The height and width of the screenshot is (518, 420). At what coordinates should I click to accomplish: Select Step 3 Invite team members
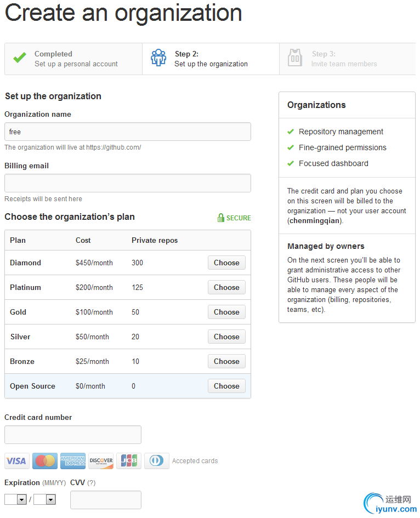pos(344,59)
